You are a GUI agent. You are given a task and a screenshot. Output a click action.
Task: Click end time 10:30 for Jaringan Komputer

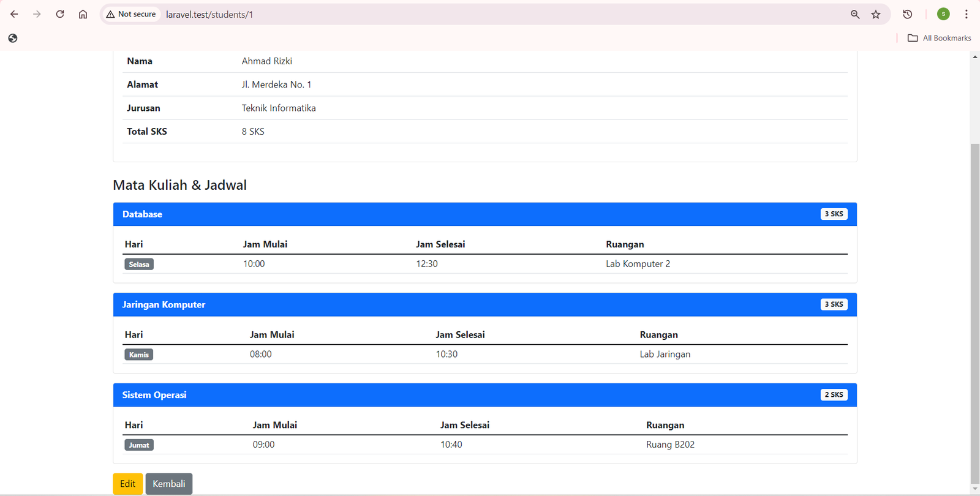coord(447,354)
